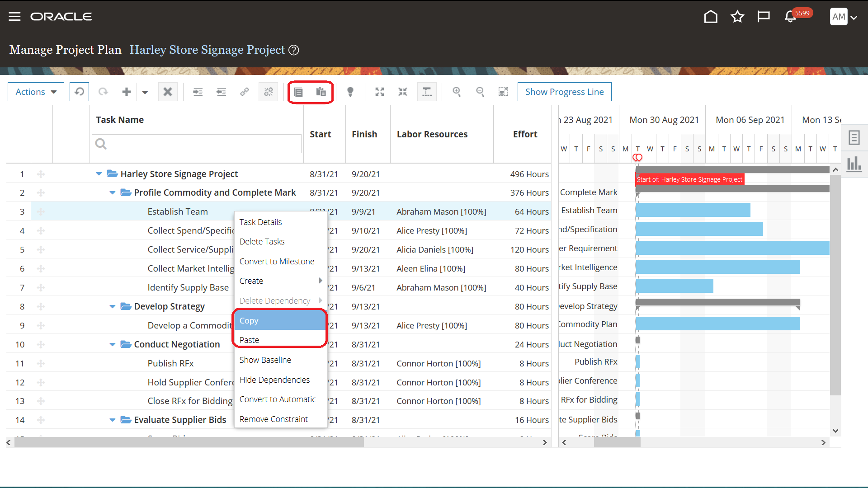Click the start date timeline marker
Screen dimensions: 868x488
point(637,158)
